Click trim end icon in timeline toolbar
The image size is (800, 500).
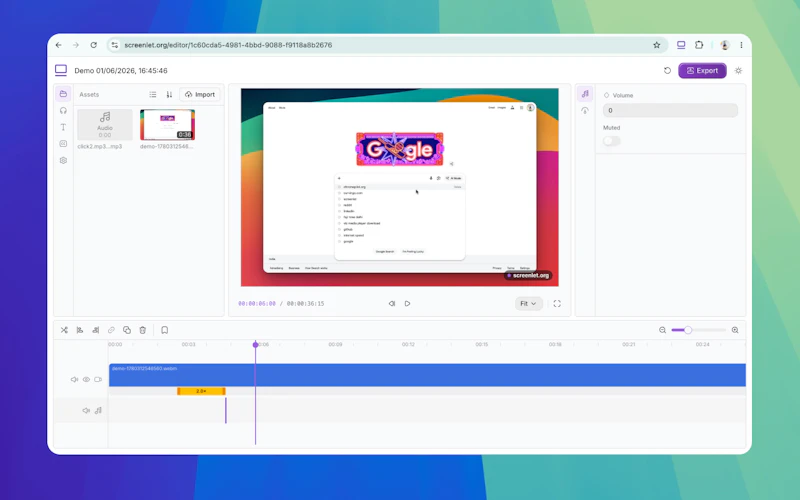pos(96,330)
